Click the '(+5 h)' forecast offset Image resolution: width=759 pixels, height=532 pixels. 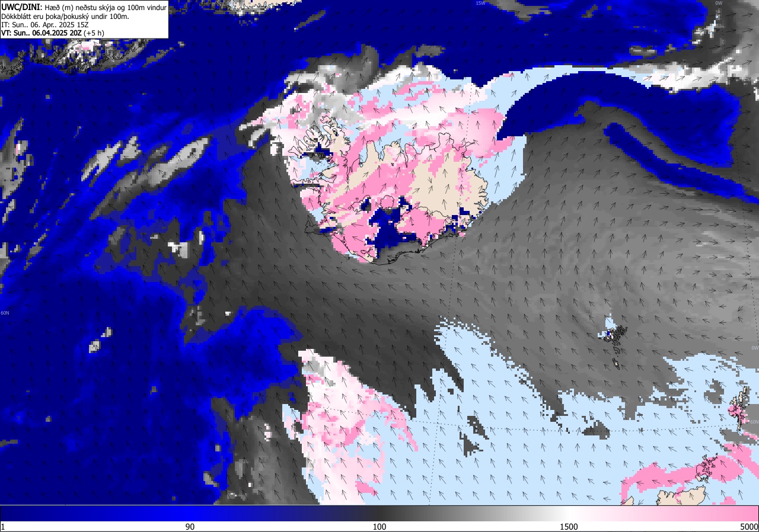pos(94,33)
